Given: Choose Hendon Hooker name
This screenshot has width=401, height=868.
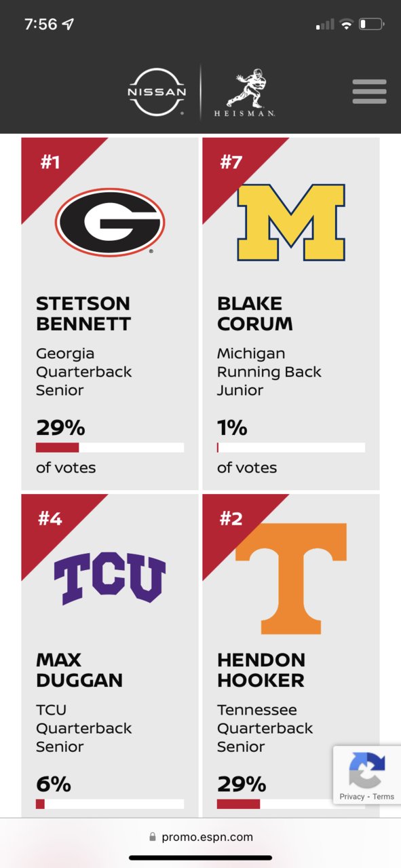Looking at the screenshot, I should pyautogui.click(x=261, y=670).
